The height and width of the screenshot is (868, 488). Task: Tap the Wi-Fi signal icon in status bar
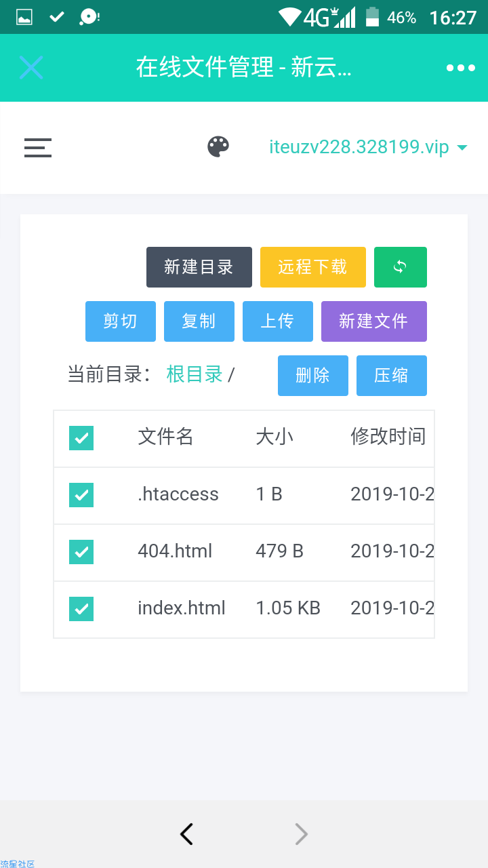(290, 17)
